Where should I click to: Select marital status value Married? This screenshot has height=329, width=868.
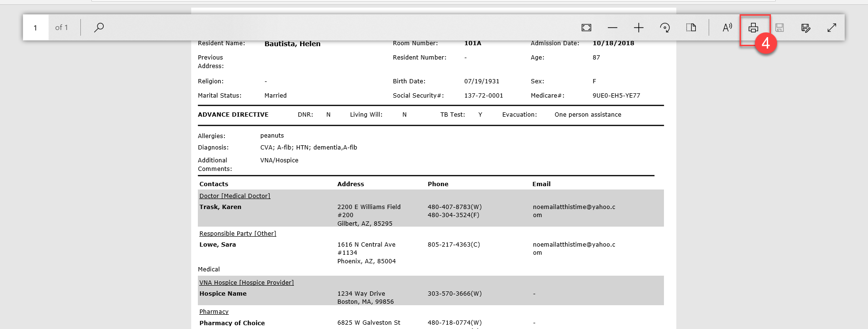275,95
